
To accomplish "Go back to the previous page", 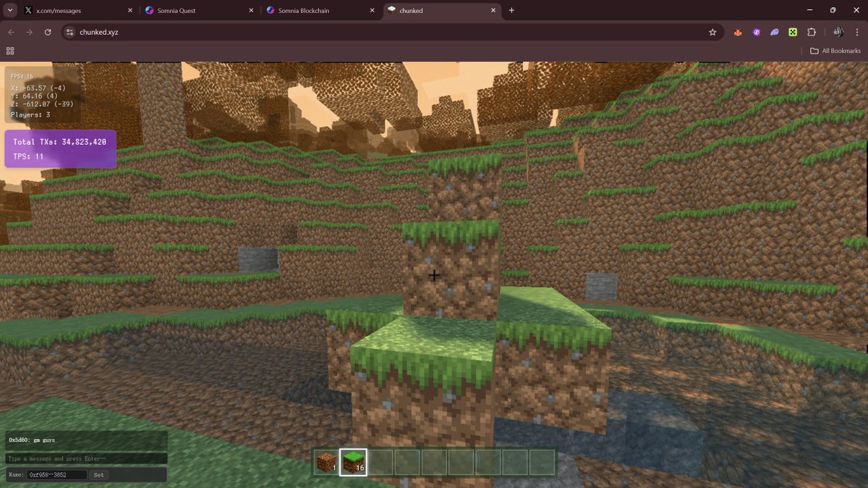I will click(x=11, y=32).
